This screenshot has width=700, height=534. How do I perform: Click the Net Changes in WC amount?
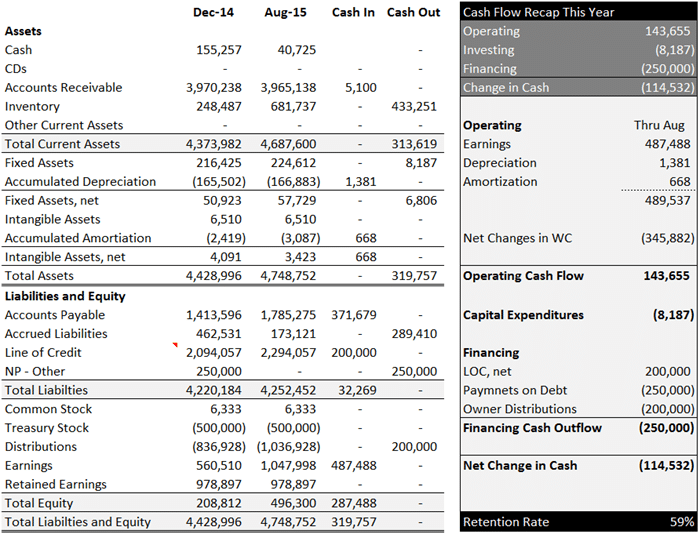(x=668, y=238)
